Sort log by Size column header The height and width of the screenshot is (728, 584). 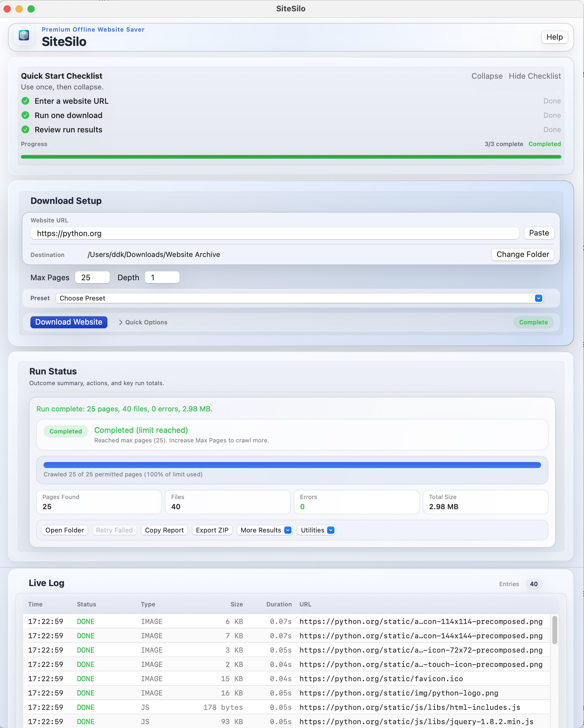click(237, 604)
